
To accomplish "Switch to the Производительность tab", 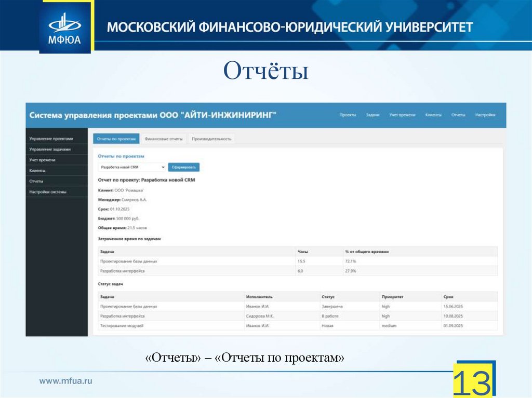I will click(x=212, y=139).
